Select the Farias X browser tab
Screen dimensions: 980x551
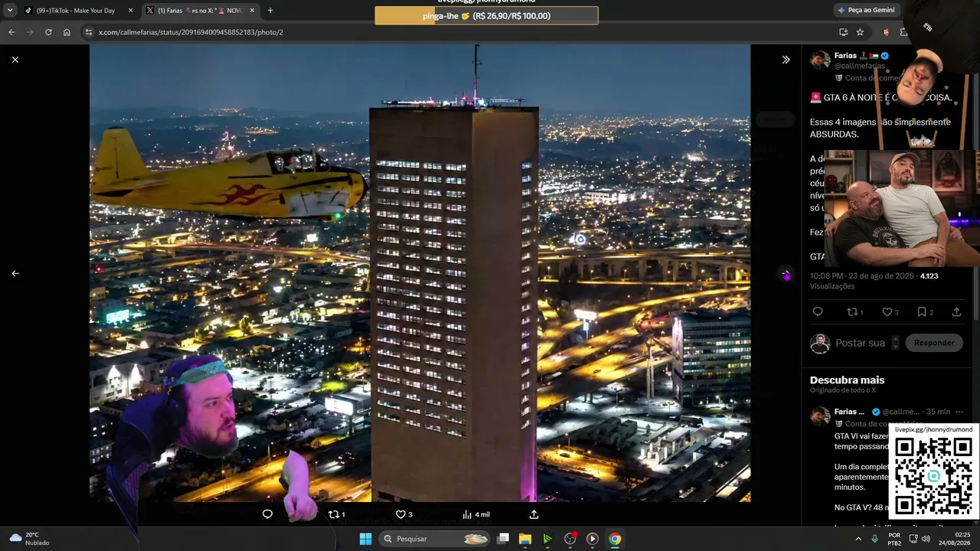[x=201, y=11]
